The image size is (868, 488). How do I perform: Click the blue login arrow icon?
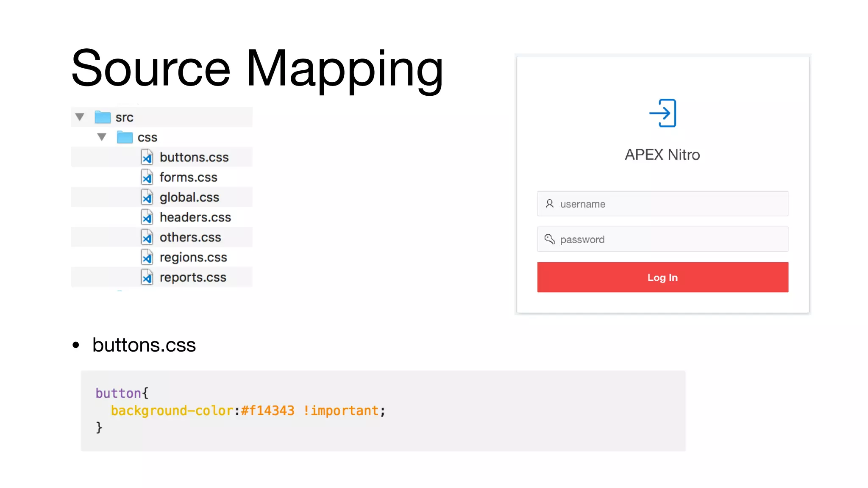coord(662,113)
